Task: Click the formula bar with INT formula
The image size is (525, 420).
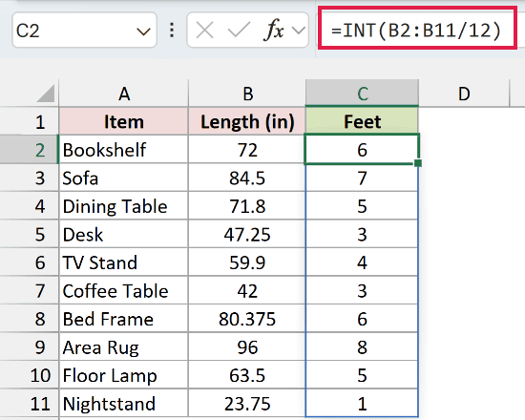Action: pos(416,31)
